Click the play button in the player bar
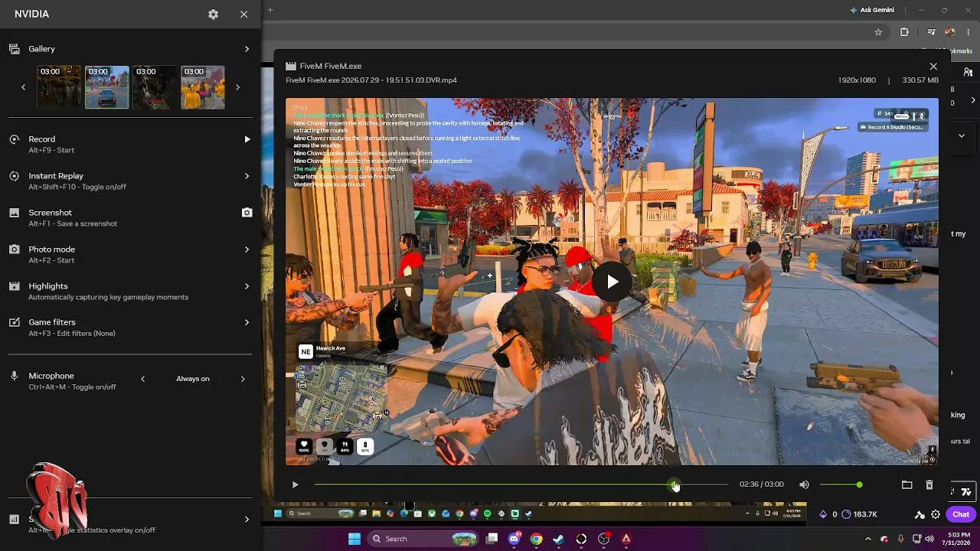Viewport: 980px width, 551px height. tap(295, 484)
